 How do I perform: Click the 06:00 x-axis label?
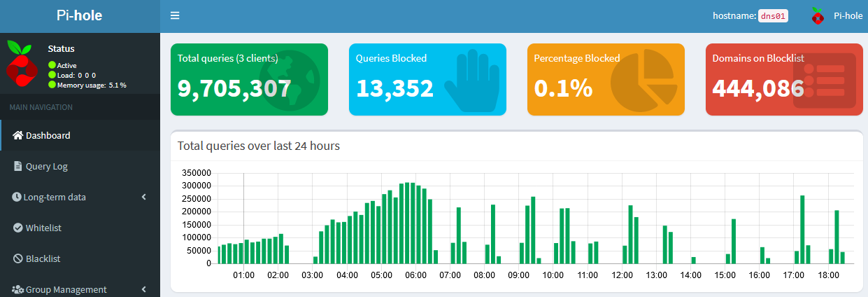[x=415, y=275]
